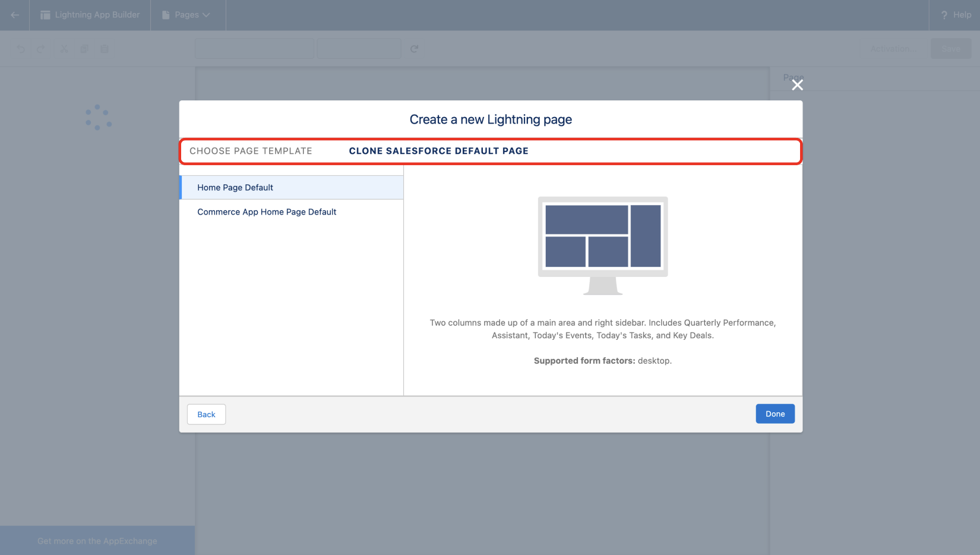The height and width of the screenshot is (555, 980).
Task: Click the redo icon in toolbar
Action: (41, 49)
